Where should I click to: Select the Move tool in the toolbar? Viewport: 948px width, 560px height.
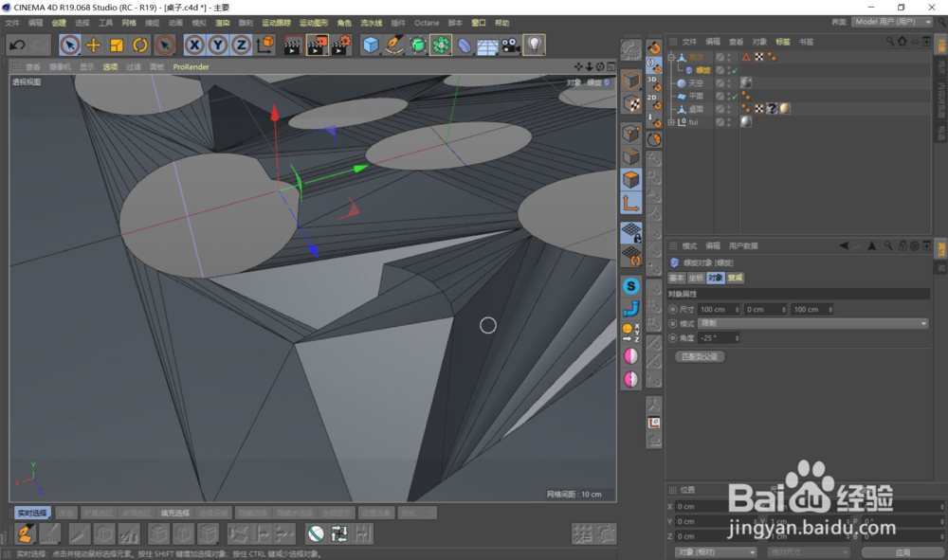click(95, 45)
